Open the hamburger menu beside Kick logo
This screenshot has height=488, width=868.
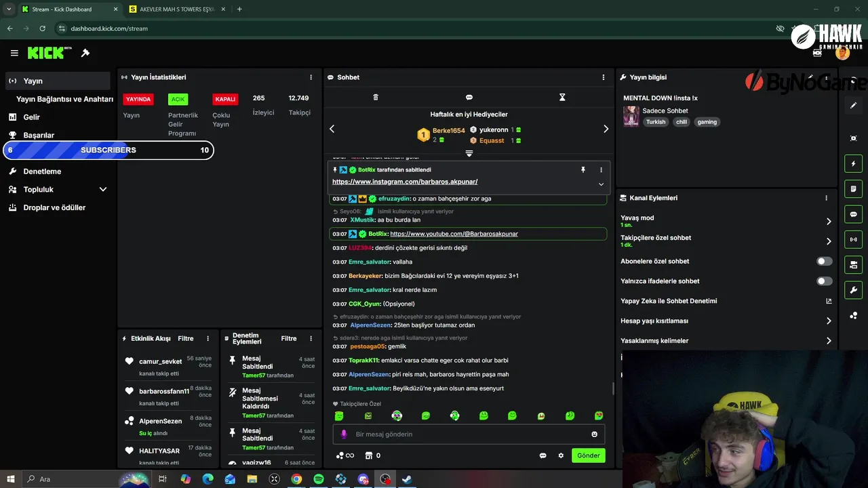coord(14,53)
